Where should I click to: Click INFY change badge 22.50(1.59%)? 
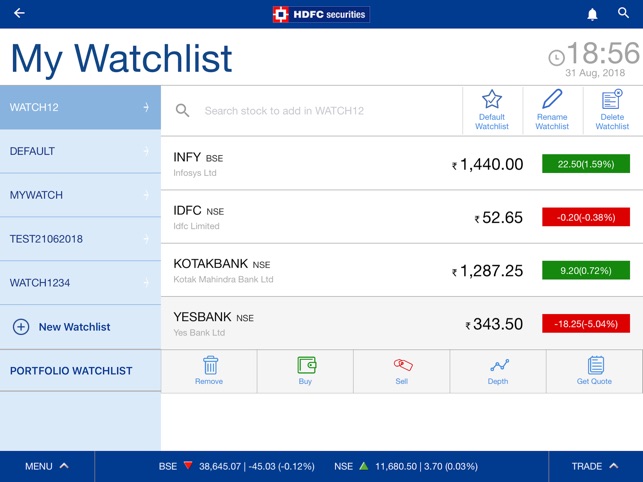[586, 164]
